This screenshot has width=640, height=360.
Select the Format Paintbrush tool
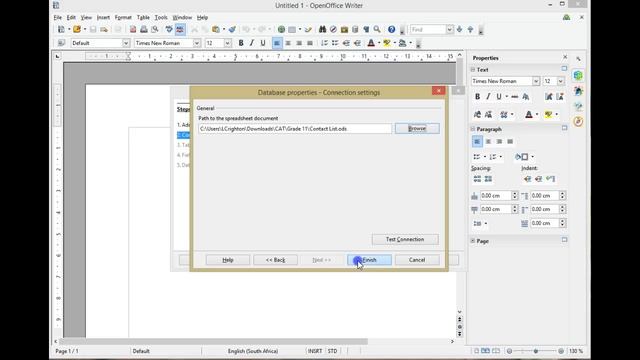tap(232, 29)
